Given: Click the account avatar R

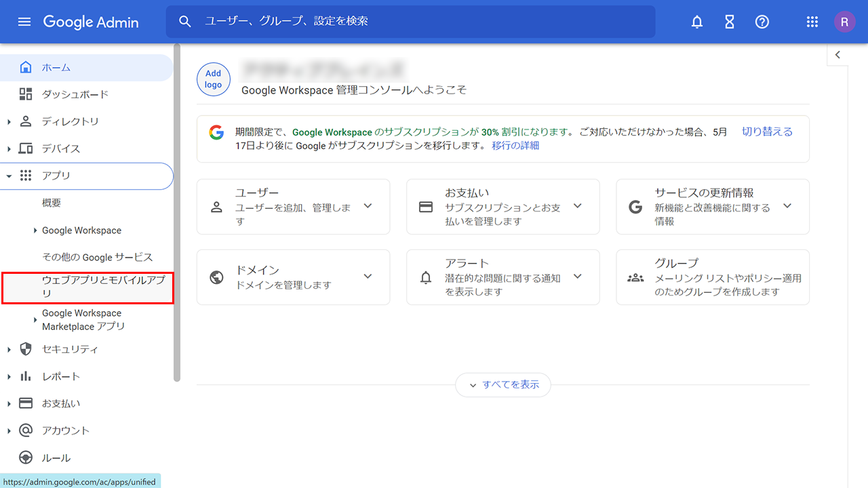Looking at the screenshot, I should click(844, 22).
